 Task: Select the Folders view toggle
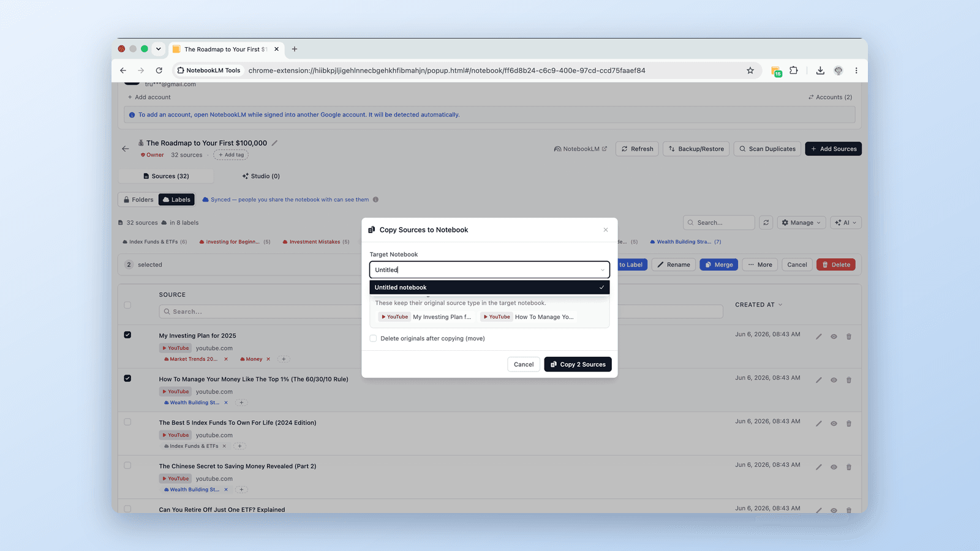point(138,200)
